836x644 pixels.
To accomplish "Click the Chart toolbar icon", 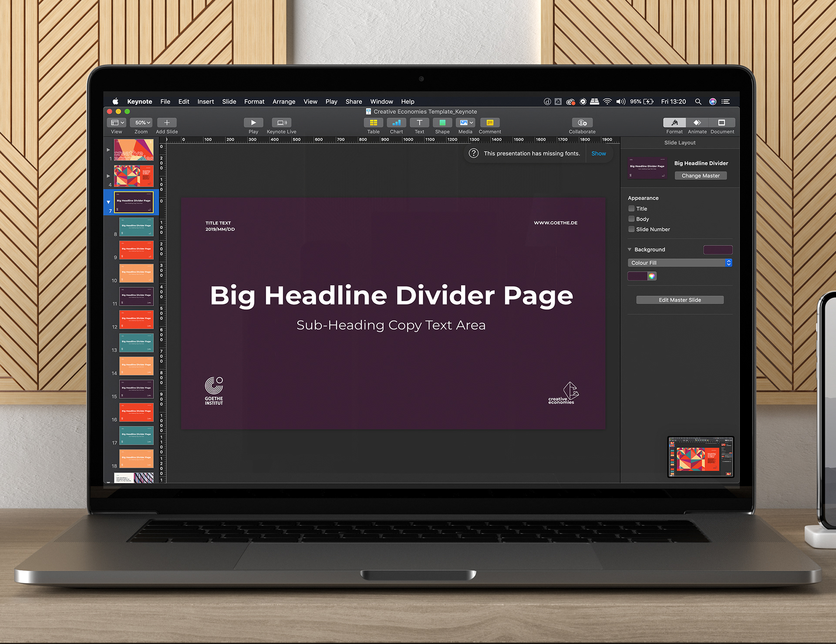I will pyautogui.click(x=396, y=123).
